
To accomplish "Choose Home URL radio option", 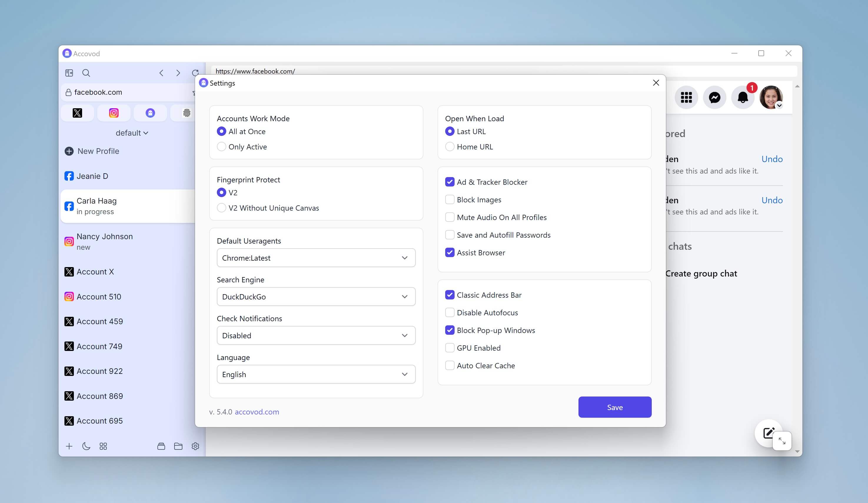I will pos(450,147).
